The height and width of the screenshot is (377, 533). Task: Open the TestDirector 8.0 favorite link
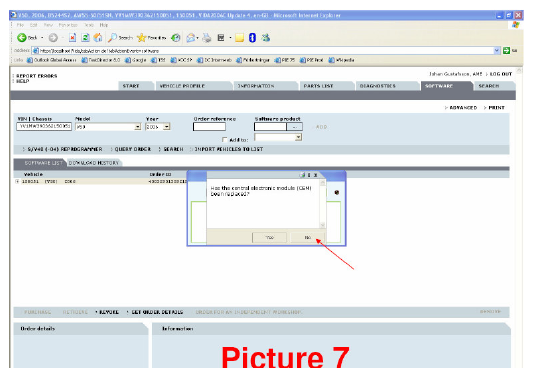point(101,60)
